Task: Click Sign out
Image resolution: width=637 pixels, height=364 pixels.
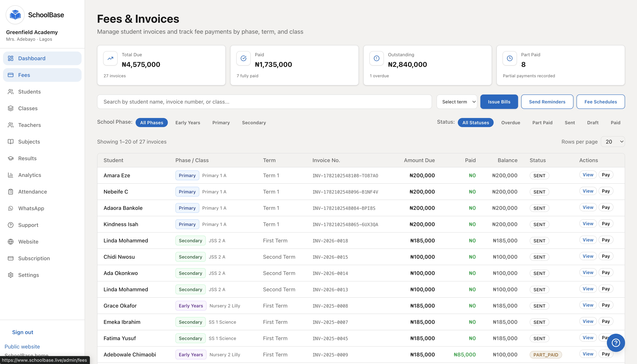Action: (23, 332)
